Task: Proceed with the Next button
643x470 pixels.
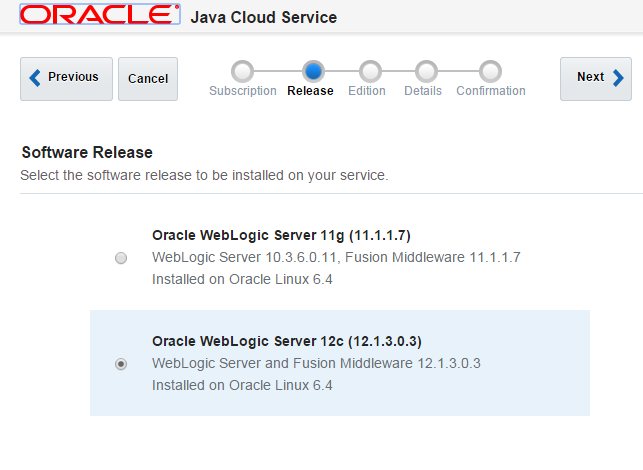Action: click(596, 79)
